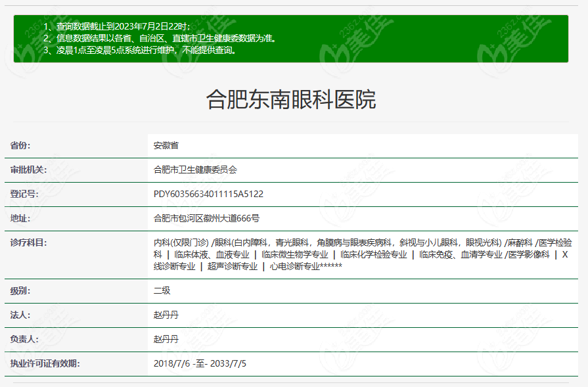Click the 级别 label
The width and height of the screenshot is (588, 387).
click(20, 291)
